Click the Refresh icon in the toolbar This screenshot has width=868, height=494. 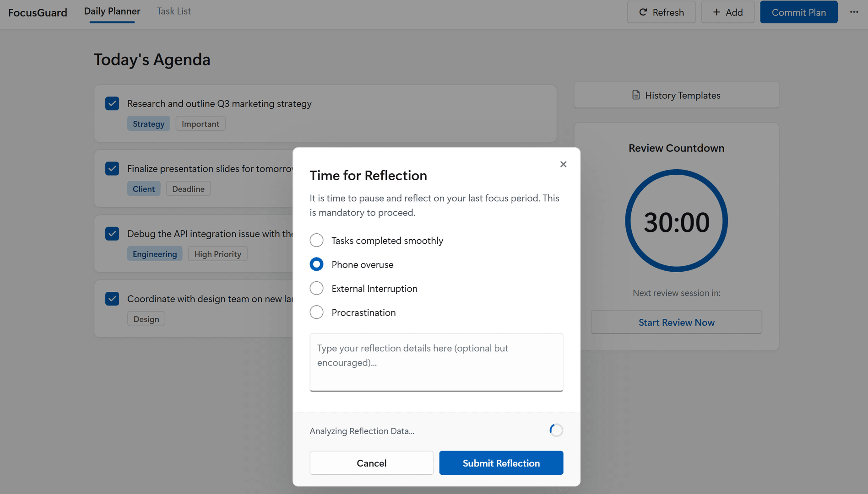[643, 12]
